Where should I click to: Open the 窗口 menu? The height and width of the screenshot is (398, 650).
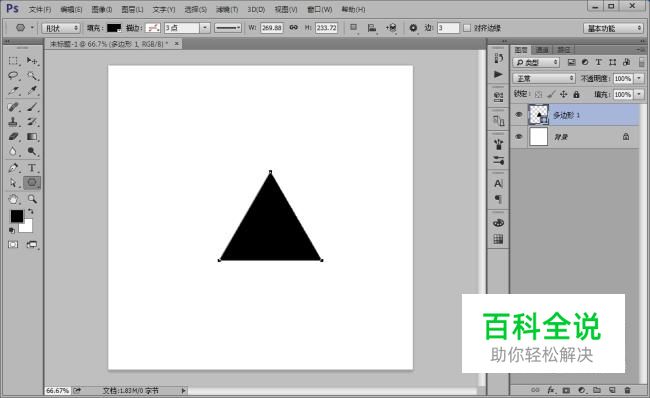(x=320, y=9)
